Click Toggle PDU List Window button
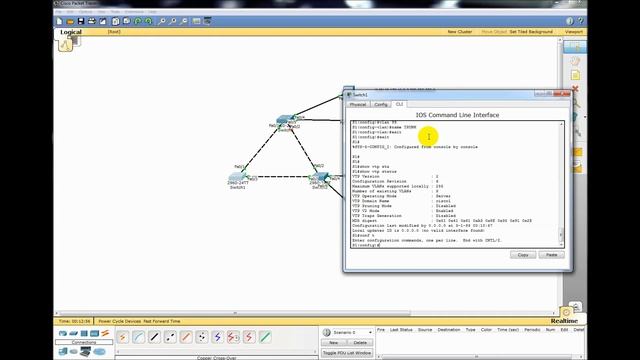640x360 pixels. (347, 353)
